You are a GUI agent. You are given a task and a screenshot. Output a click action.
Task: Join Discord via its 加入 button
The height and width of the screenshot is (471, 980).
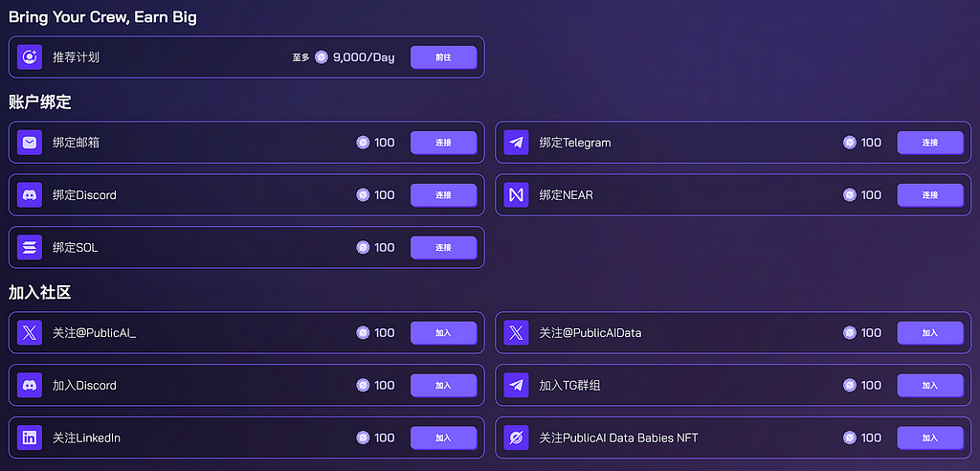click(444, 385)
